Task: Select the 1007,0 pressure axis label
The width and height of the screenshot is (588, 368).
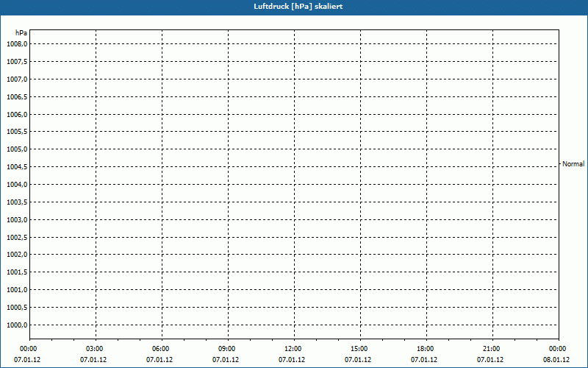Action: 17,79
